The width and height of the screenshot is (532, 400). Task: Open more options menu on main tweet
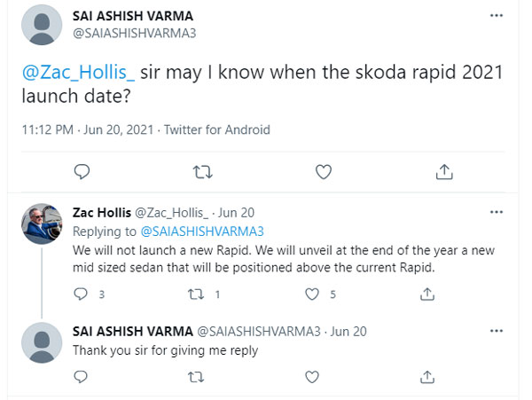[x=497, y=16]
